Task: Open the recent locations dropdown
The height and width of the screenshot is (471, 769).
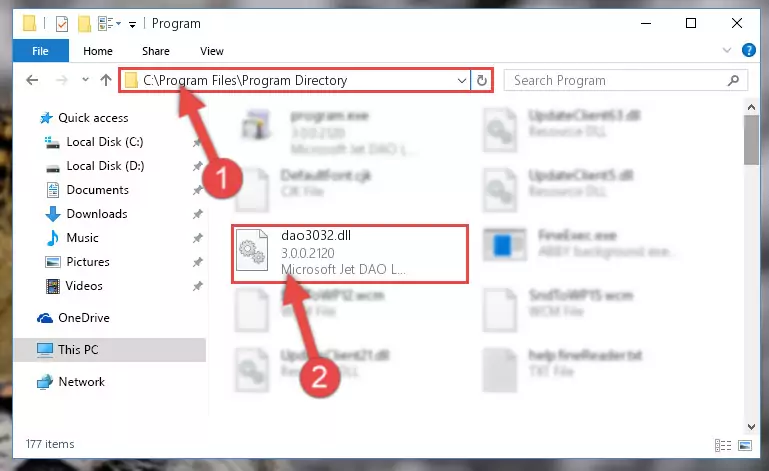Action: pos(85,79)
